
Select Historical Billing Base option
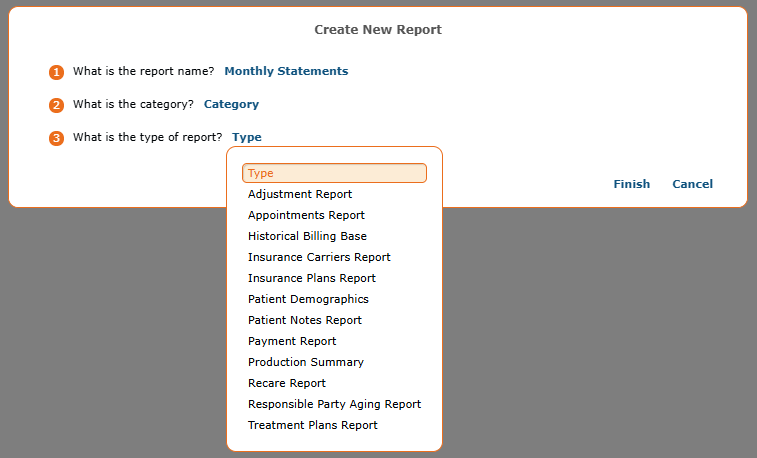pyautogui.click(x=307, y=236)
